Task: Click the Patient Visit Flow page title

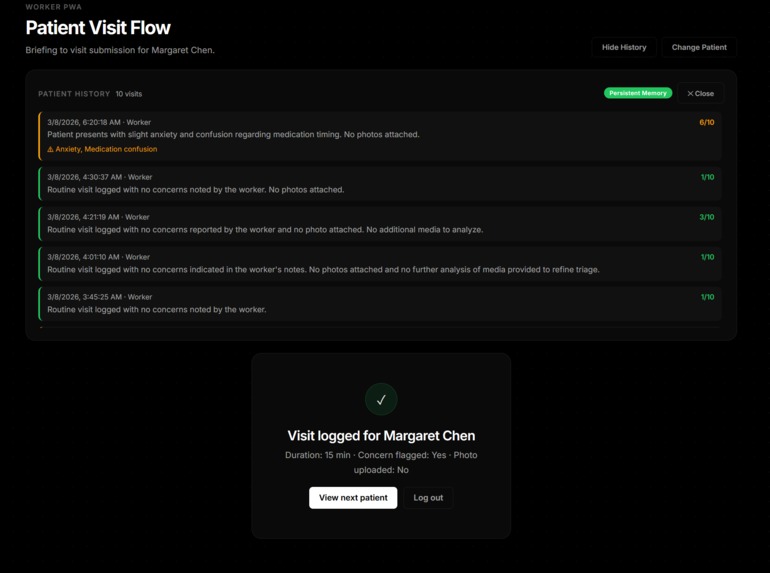Action: pos(98,27)
